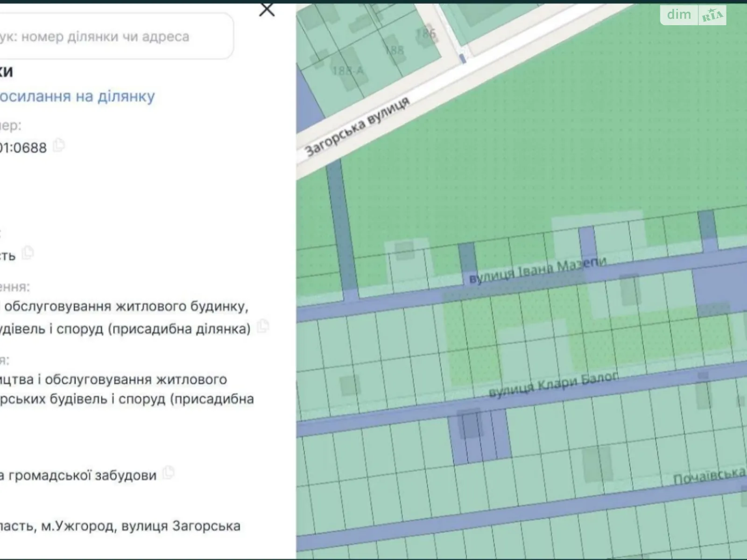Viewport: 747px width, 560px height.
Task: Copy purpose text ending '(присадибна ділянка)'
Action: pyautogui.click(x=263, y=326)
